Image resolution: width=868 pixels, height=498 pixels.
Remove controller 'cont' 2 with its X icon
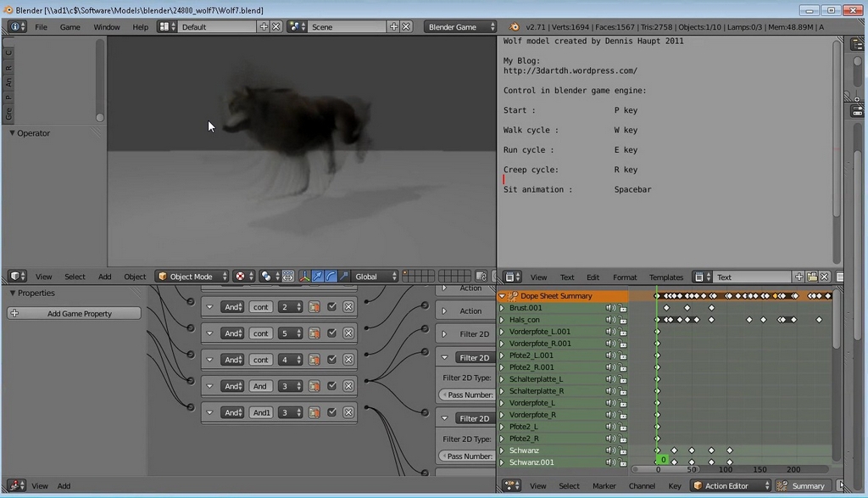(348, 307)
